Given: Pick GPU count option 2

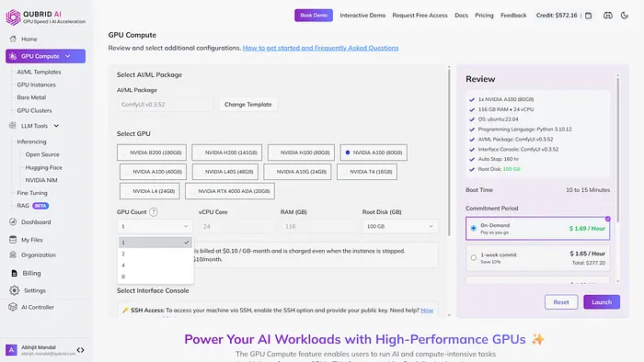Looking at the screenshot, I should (155, 254).
